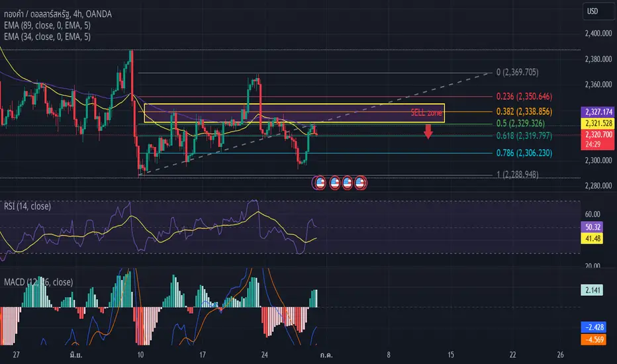This screenshot has width=617, height=364.
Task: Click the 2,360.000 price axis label
Action: pos(598,85)
